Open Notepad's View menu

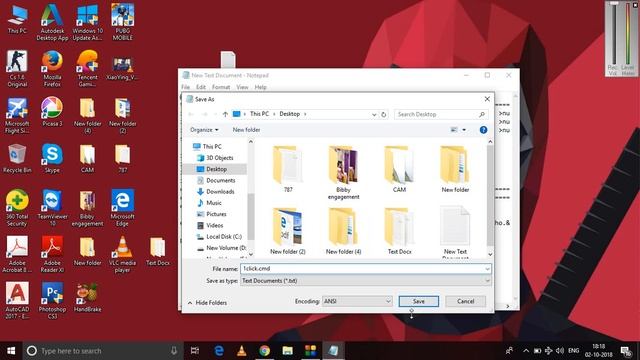point(242,87)
